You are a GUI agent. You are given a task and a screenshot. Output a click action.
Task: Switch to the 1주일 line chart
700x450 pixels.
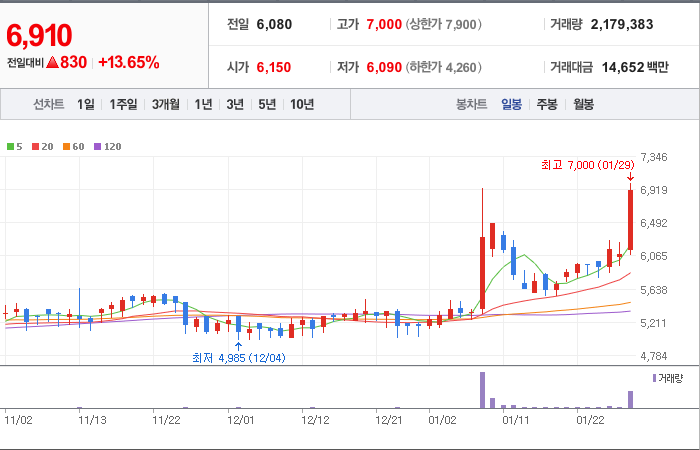tap(123, 104)
